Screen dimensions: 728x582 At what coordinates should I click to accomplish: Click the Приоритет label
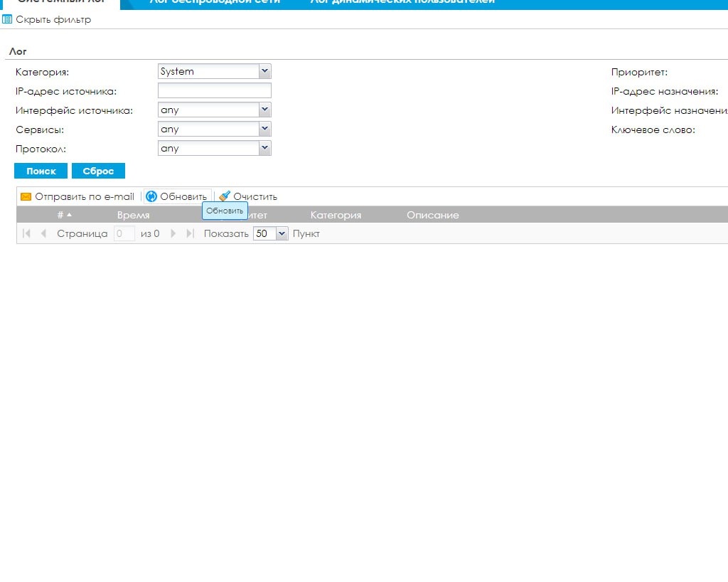point(639,72)
